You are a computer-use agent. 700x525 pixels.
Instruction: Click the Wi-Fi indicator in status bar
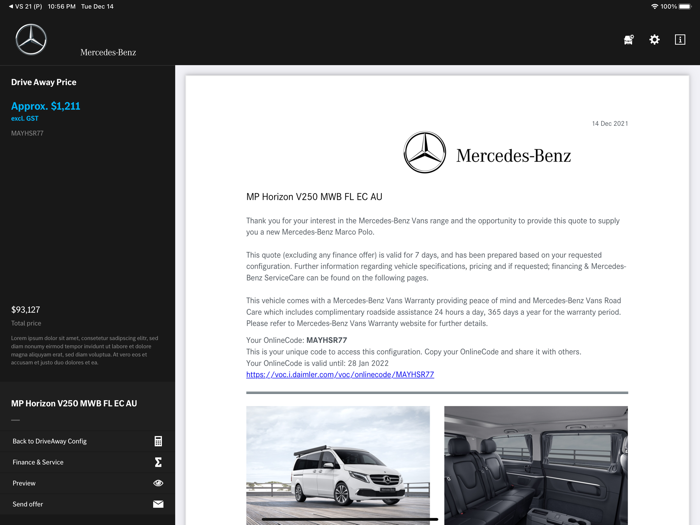(x=654, y=6)
